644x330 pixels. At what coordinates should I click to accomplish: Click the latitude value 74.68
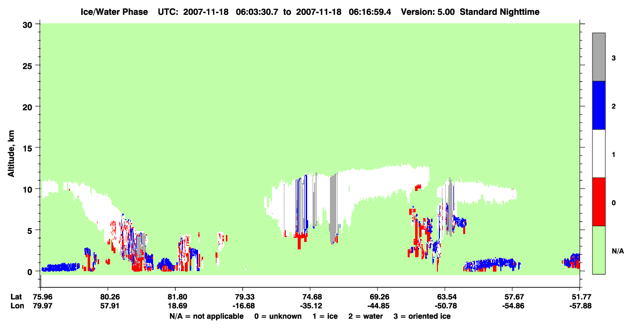coord(310,297)
